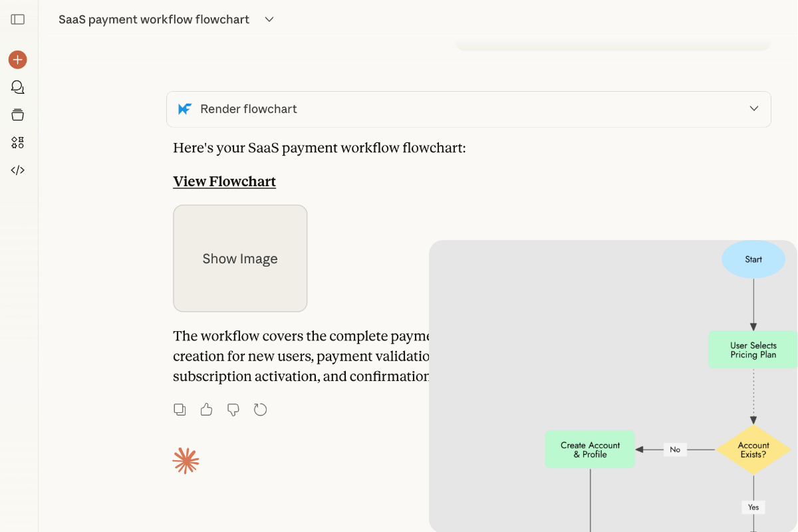Give the response a thumbs down
798x532 pixels.
233,410
